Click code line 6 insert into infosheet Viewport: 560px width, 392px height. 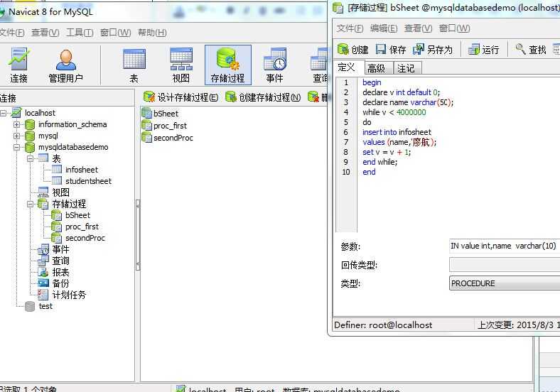tap(397, 132)
